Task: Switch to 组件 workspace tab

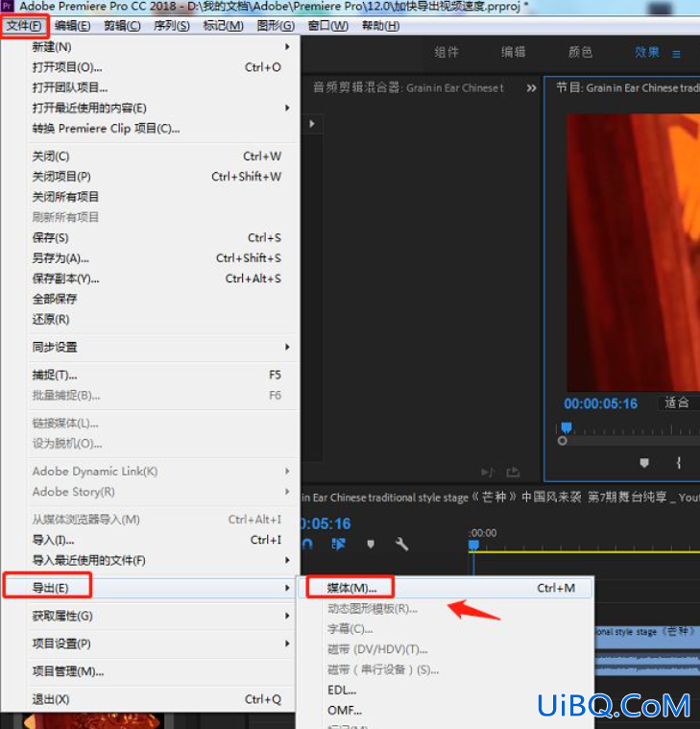Action: (x=447, y=52)
